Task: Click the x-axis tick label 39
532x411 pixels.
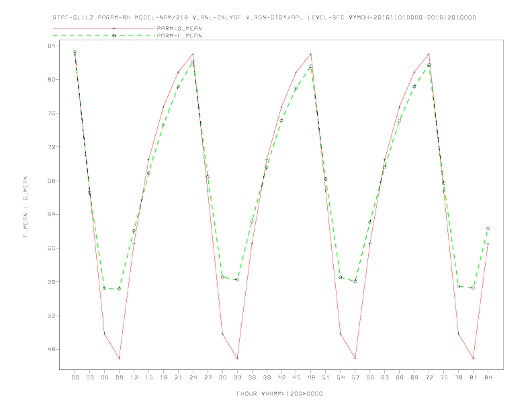Action: (267, 377)
